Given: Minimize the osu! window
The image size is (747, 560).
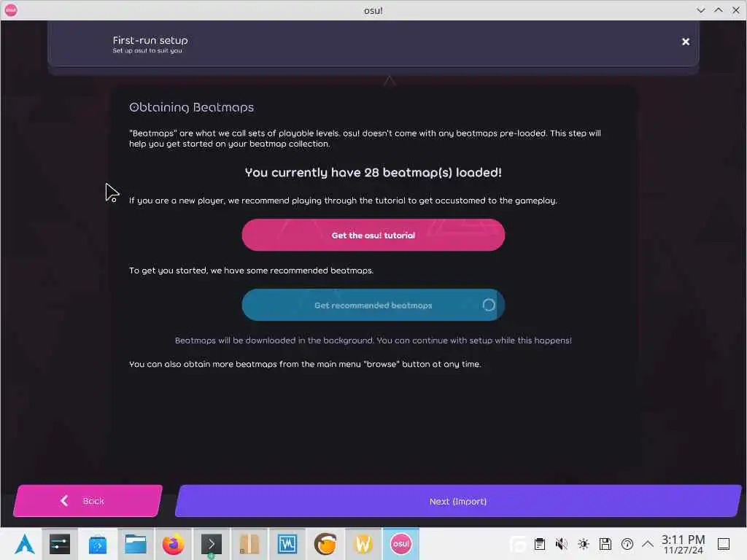Looking at the screenshot, I should tap(701, 10).
